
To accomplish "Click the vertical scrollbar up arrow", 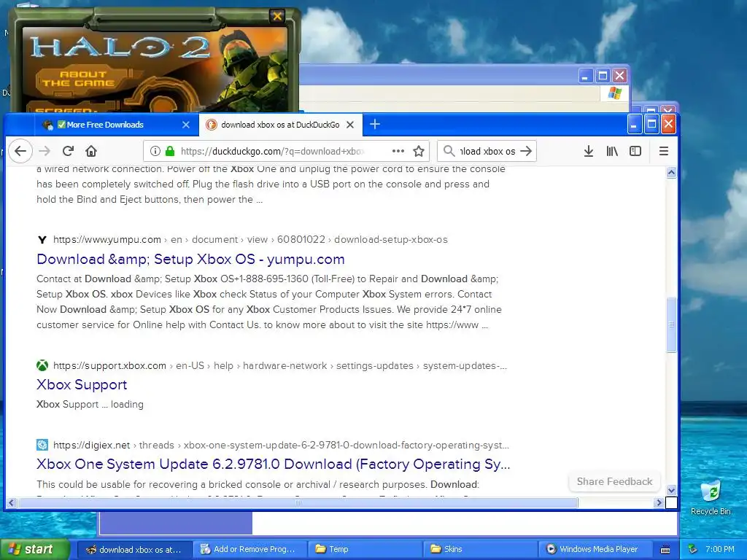I will pyautogui.click(x=671, y=172).
